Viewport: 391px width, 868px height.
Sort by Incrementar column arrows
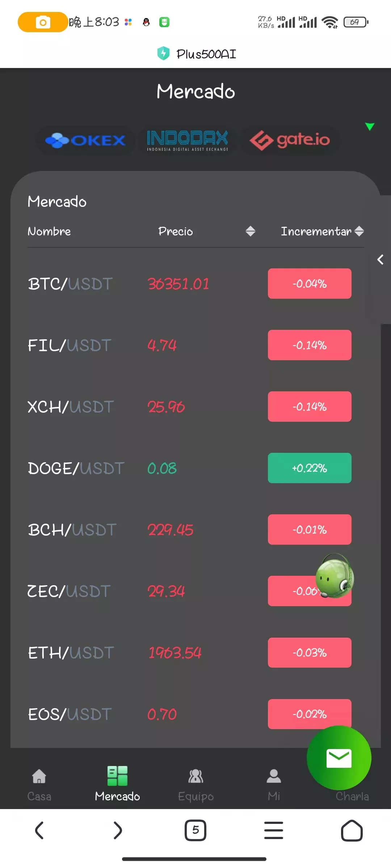(x=359, y=231)
